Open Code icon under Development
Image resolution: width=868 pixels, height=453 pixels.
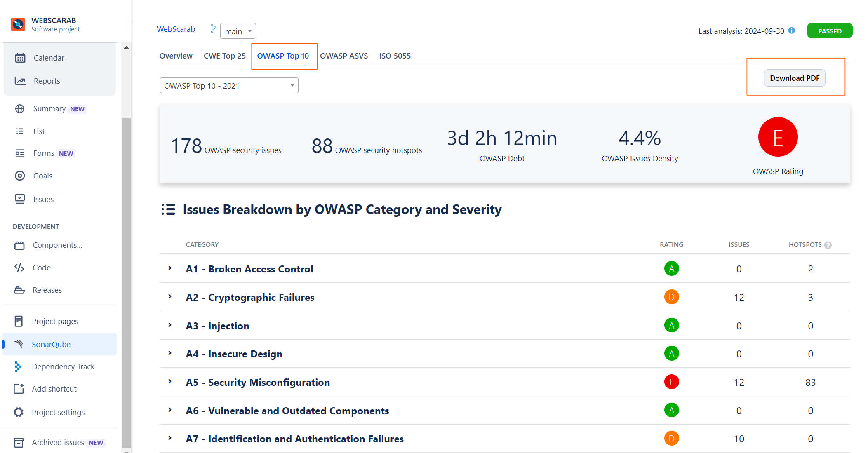(x=19, y=268)
